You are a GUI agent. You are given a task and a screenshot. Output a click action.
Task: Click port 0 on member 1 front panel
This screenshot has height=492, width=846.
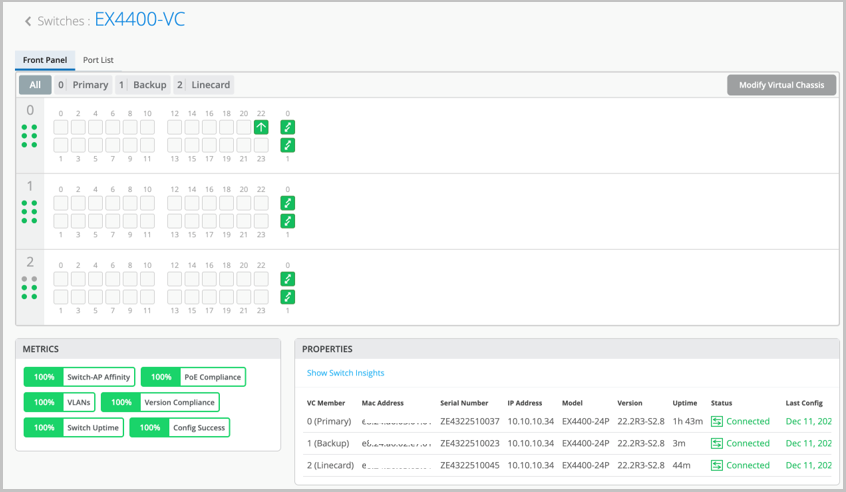(61, 203)
